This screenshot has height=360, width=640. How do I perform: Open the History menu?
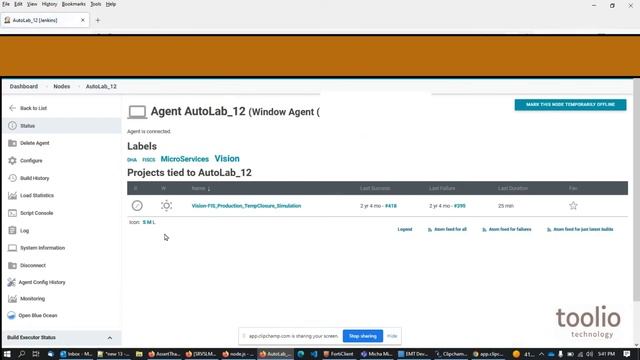coord(49,4)
